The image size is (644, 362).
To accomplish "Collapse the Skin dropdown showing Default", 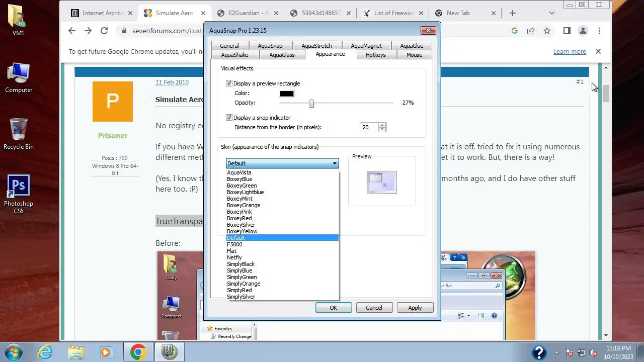I will [x=282, y=163].
